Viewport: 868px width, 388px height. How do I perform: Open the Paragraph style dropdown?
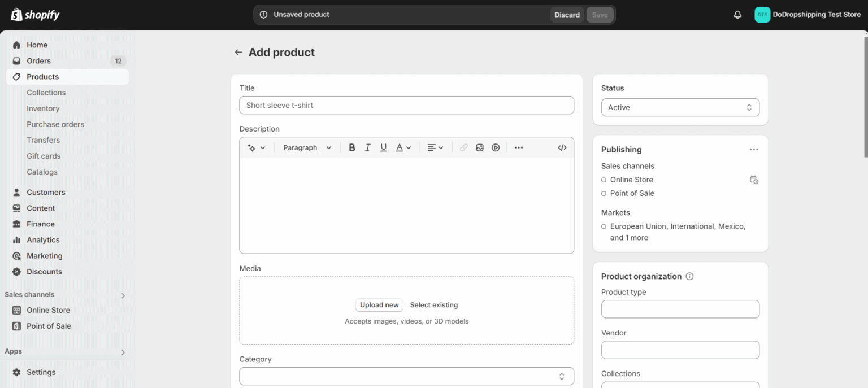[x=306, y=147]
